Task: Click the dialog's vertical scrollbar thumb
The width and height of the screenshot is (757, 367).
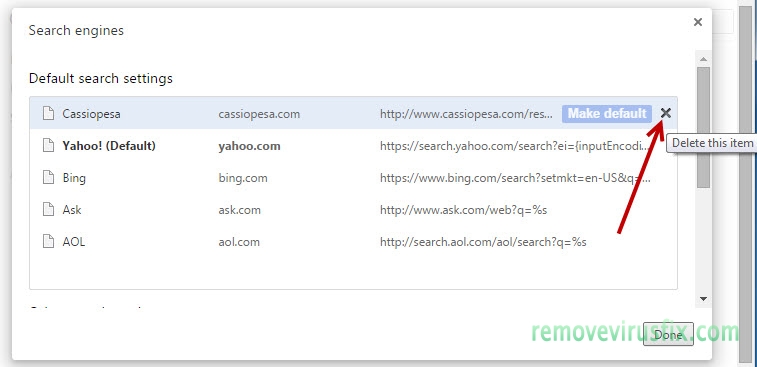Action: pos(703,127)
